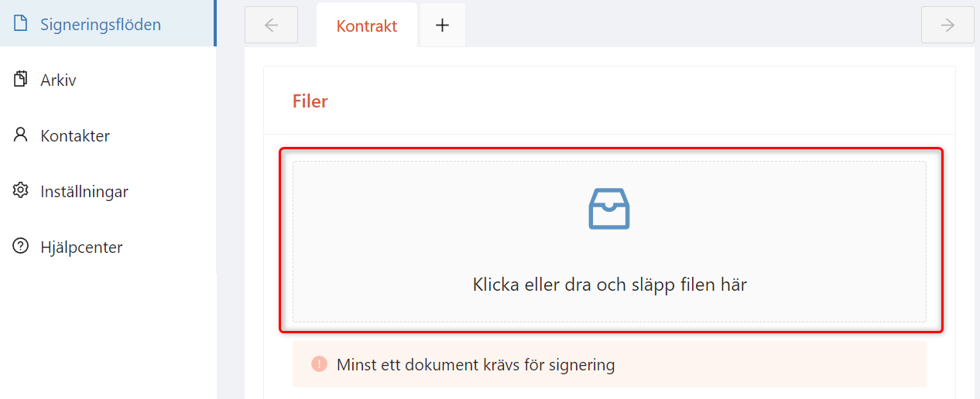Go forward with the right arrow button

pos(947,25)
